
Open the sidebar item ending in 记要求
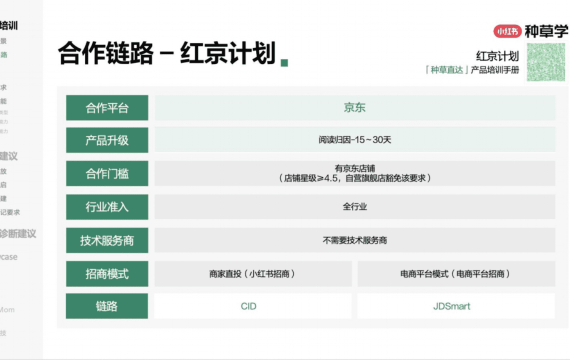tap(10, 212)
